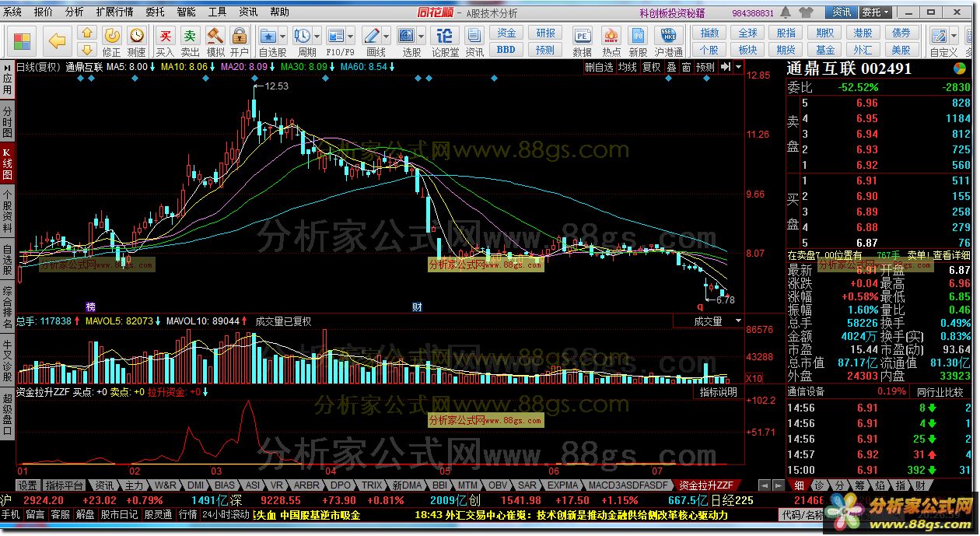
Task: Click the 自定义 custom edit icon
Action: pos(941,36)
